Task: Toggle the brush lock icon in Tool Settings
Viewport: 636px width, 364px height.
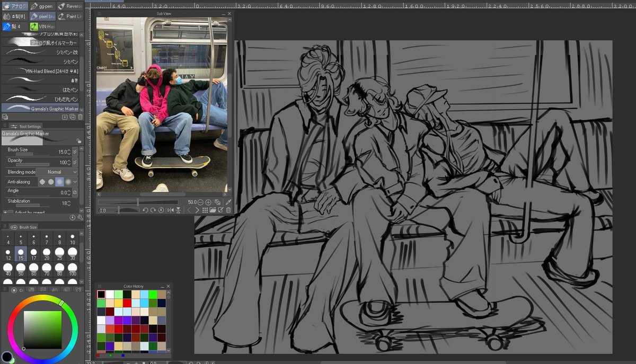Action: pos(79,141)
